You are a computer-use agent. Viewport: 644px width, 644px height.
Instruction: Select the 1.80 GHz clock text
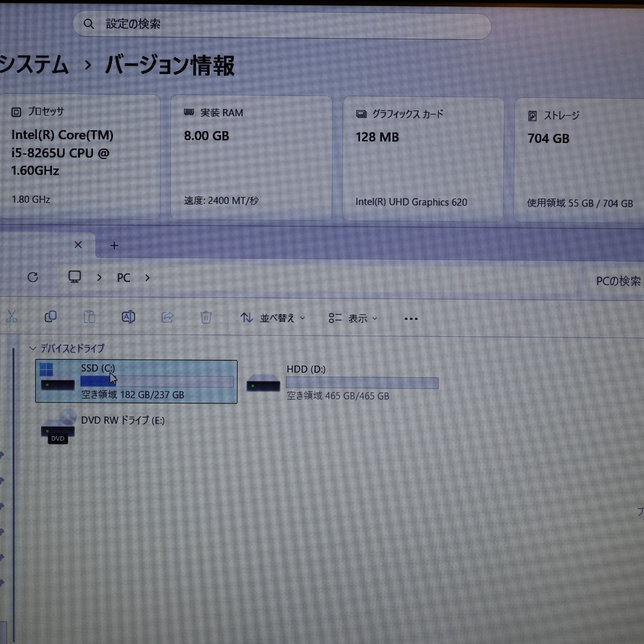pos(31,200)
